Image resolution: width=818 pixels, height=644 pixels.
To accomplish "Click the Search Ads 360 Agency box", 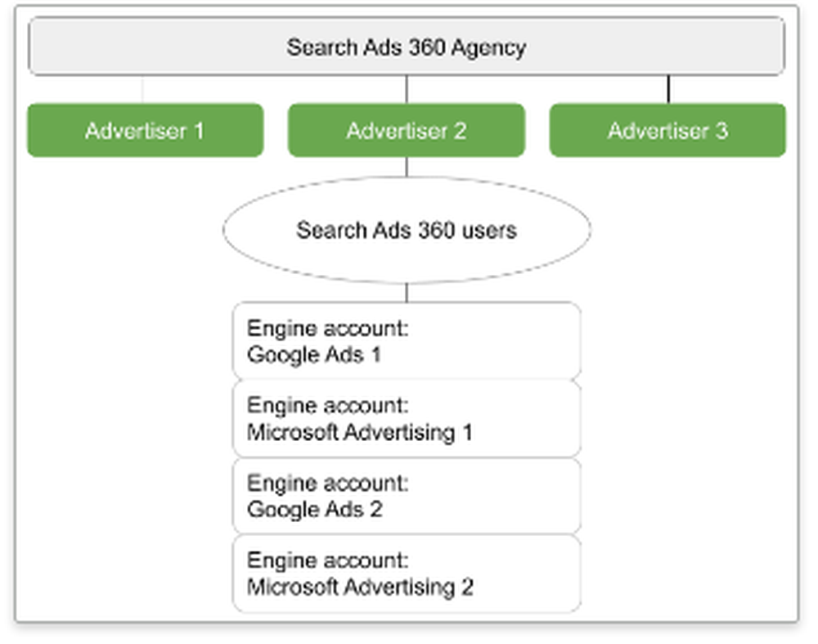I will pyautogui.click(x=407, y=47).
